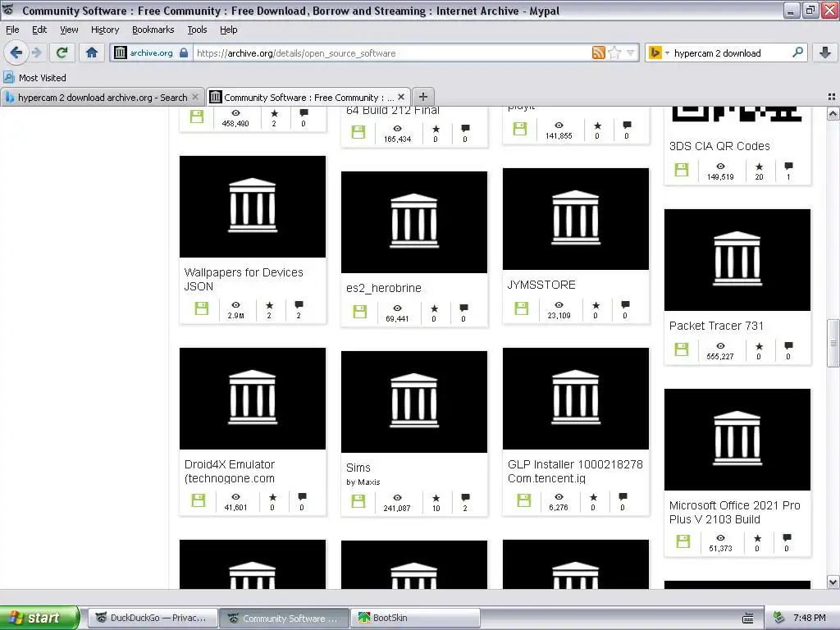This screenshot has width=840, height=630.
Task: Open the es2_herobrine item link
Action: coord(384,288)
